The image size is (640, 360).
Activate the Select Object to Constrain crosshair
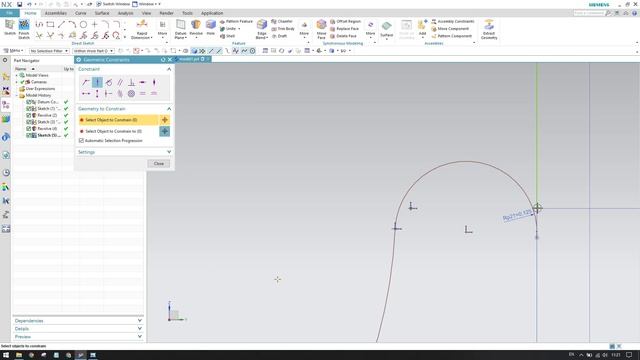[164, 120]
